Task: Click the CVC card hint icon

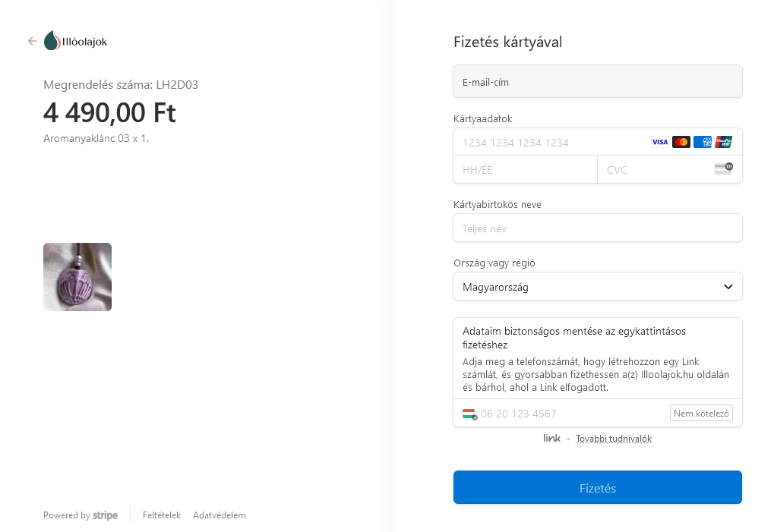Action: (723, 168)
